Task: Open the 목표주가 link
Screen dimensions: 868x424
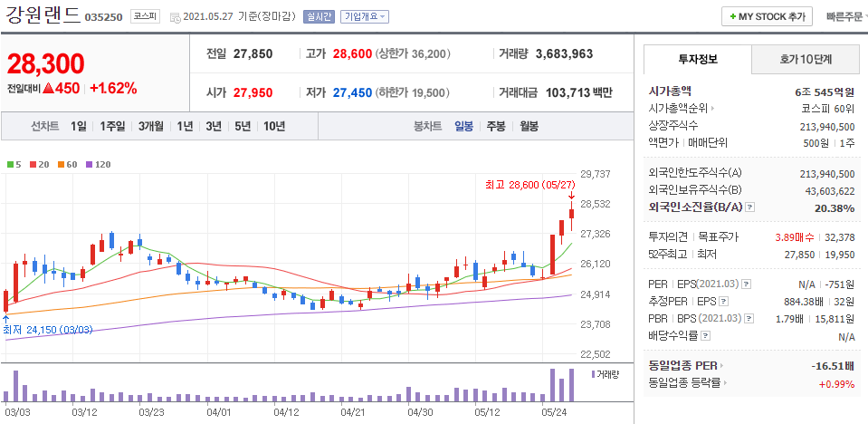Action: point(718,237)
